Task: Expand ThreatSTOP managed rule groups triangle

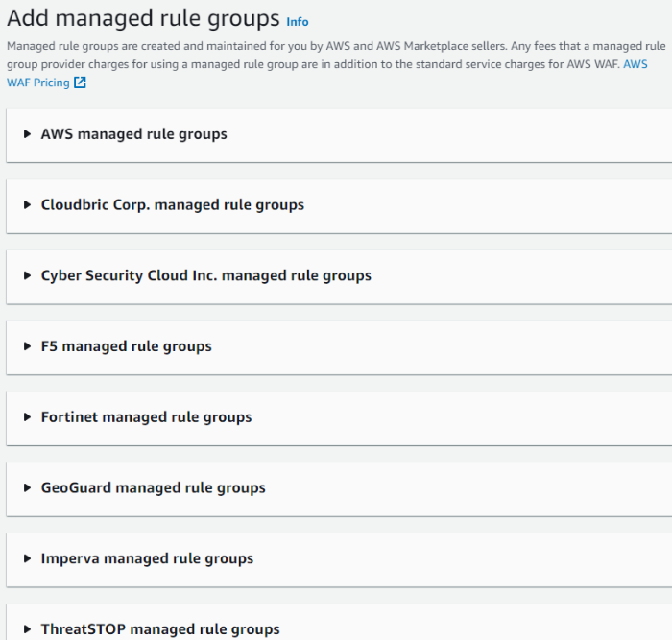Action: [27, 628]
